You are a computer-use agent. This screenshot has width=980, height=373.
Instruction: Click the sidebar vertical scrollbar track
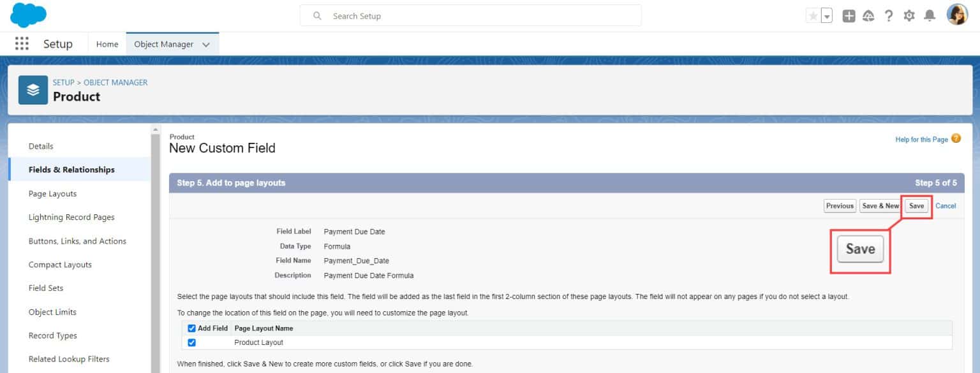pos(155,255)
